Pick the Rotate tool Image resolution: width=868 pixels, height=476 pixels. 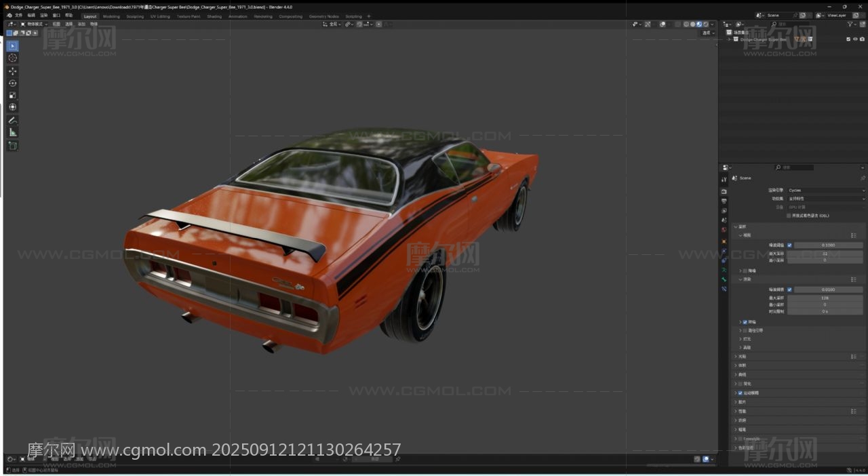point(12,83)
